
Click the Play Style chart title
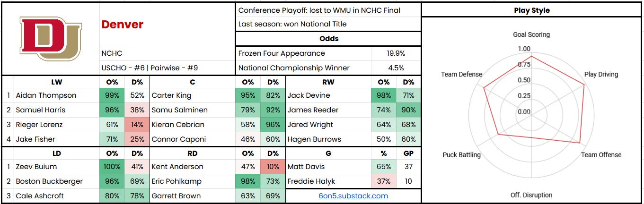532,10
